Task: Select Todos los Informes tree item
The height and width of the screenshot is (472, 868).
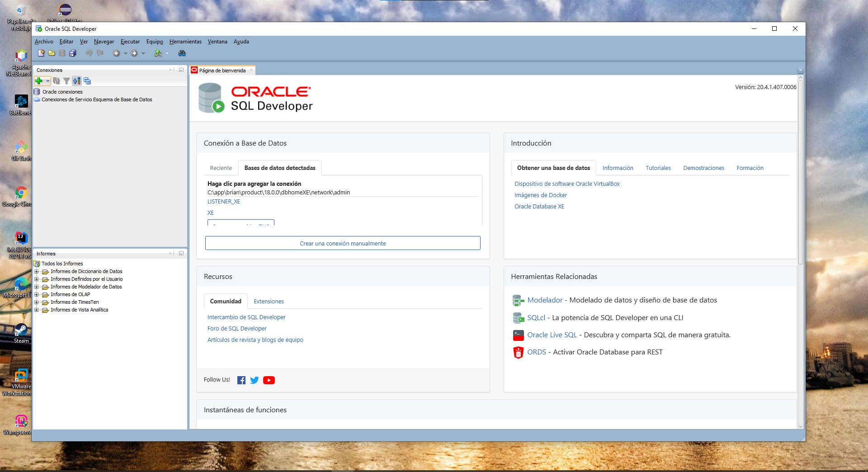Action: point(62,264)
